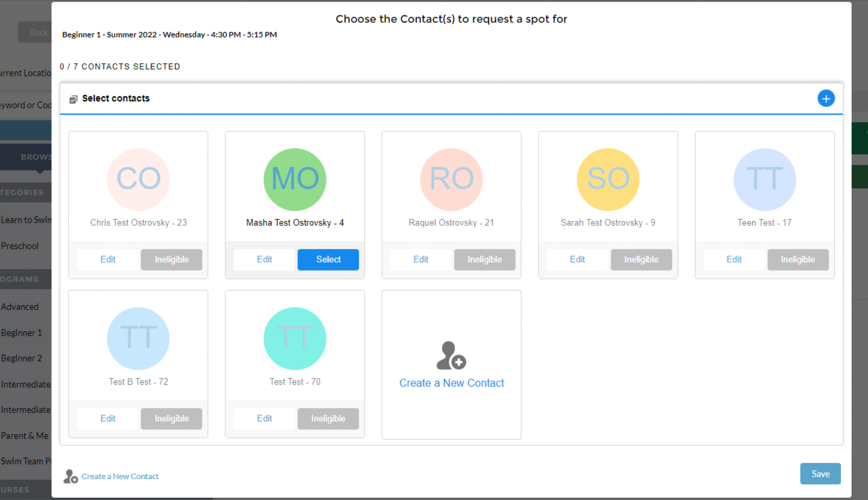Image resolution: width=868 pixels, height=500 pixels.
Task: Select Masha Test Ostrovsky contact
Action: [328, 259]
